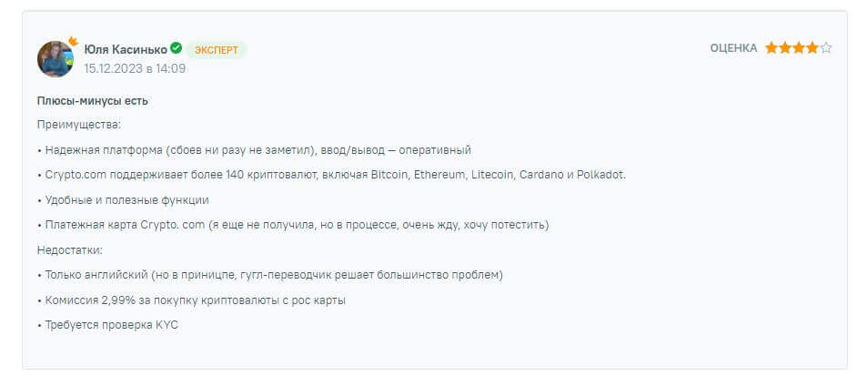Click the empty fifth rating star
Screen dimensions: 868x376
click(x=825, y=48)
